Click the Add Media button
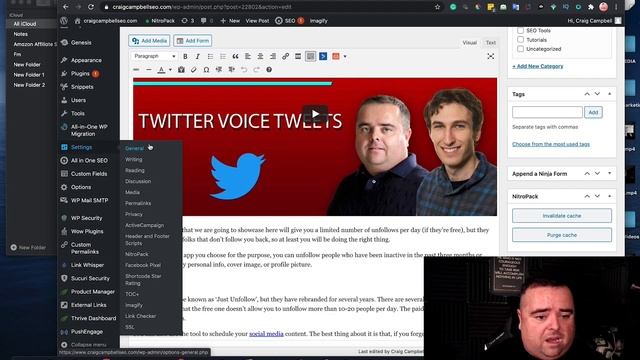Image resolution: width=640 pixels, height=360 pixels. pos(149,41)
